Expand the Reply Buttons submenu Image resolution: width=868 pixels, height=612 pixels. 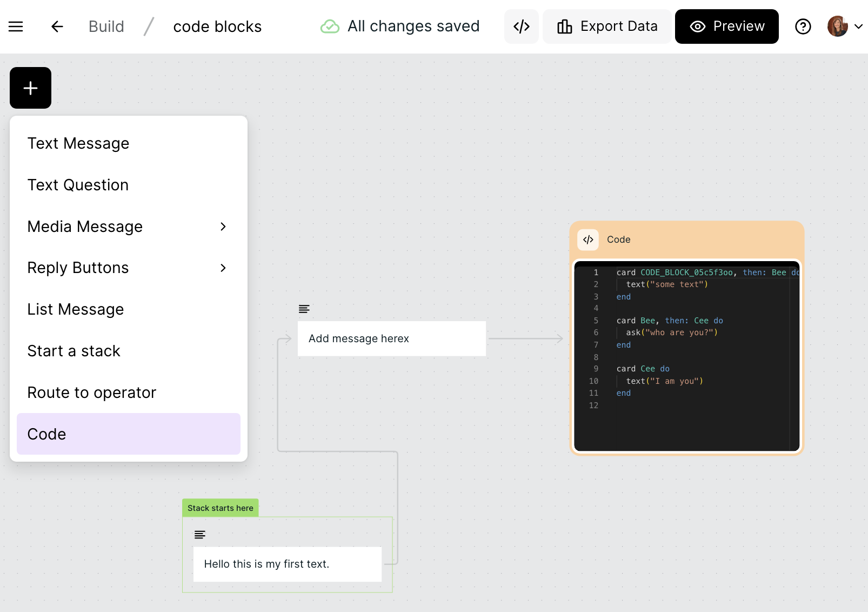tap(223, 268)
